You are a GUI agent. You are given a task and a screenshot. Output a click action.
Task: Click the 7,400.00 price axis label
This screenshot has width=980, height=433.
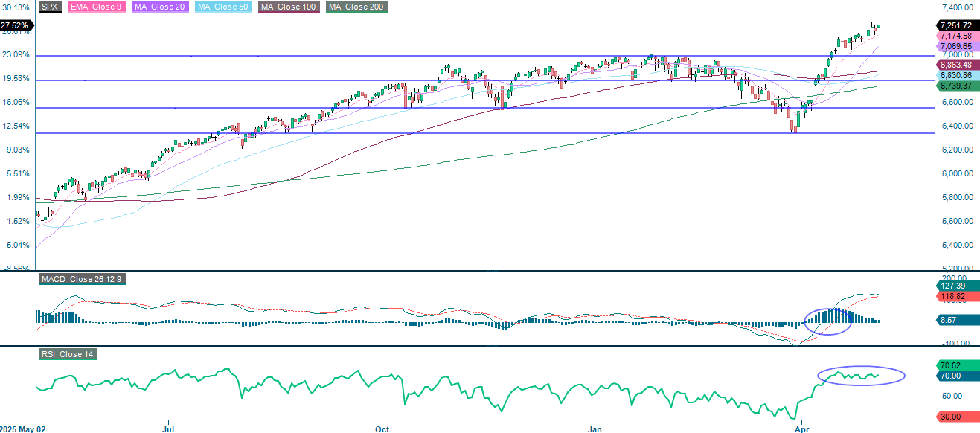[x=958, y=7]
